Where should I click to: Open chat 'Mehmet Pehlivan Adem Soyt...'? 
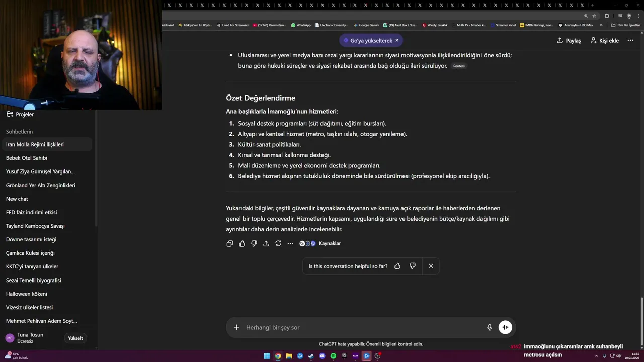46,321
